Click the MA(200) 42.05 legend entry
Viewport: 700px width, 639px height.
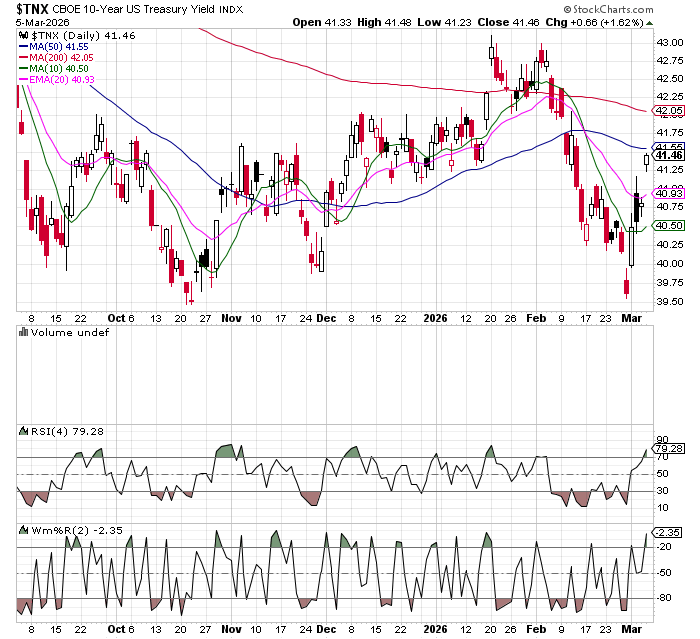tap(61, 58)
